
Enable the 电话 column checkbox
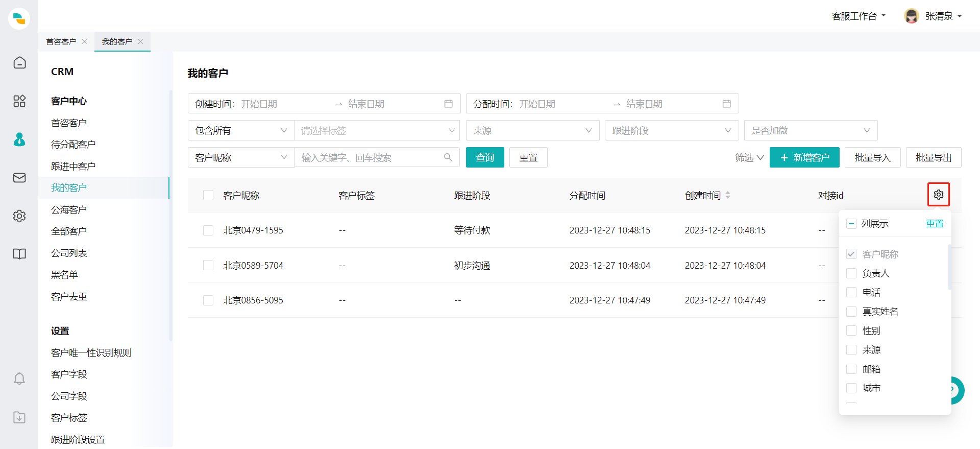coord(851,292)
